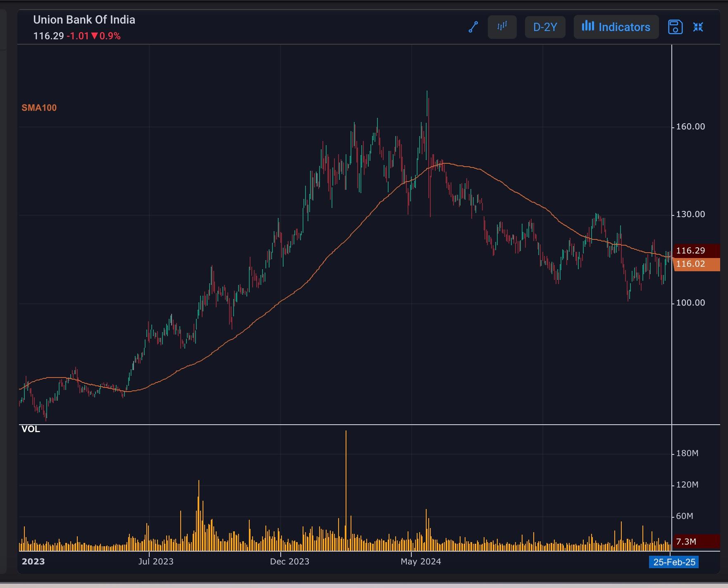Click the 2023 year label on time axis
Screen dimensions: 728x588
pyautogui.click(x=33, y=562)
